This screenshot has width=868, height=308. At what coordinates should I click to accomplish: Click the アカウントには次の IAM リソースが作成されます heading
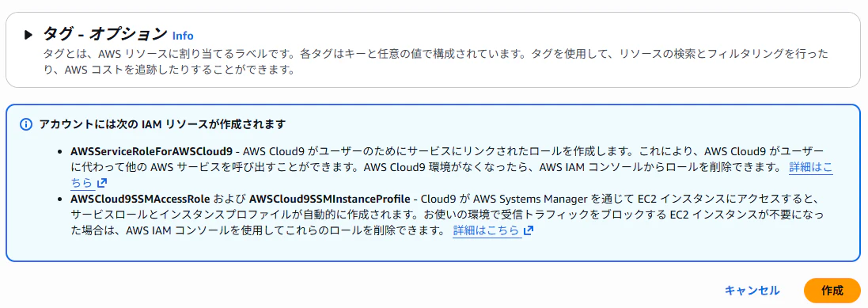click(x=162, y=124)
